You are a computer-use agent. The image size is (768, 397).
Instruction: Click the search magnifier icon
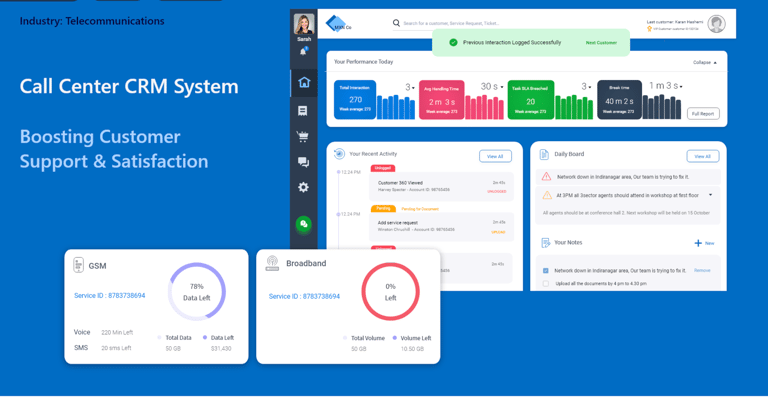[396, 23]
